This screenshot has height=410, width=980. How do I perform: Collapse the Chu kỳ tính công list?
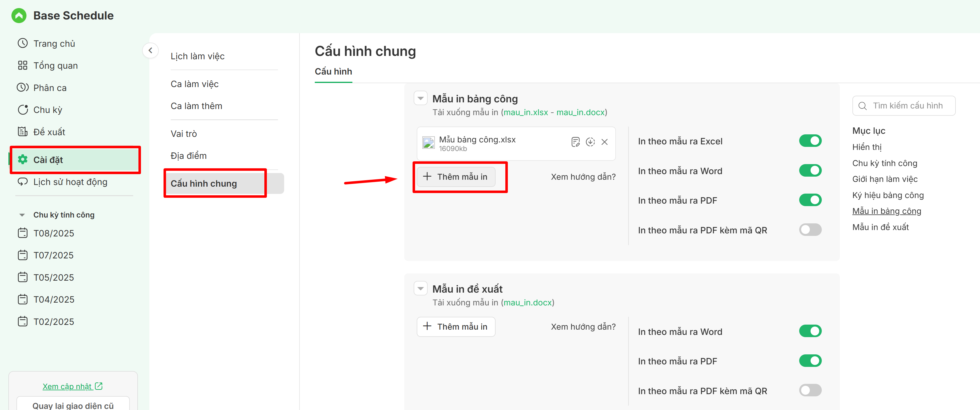(x=22, y=215)
